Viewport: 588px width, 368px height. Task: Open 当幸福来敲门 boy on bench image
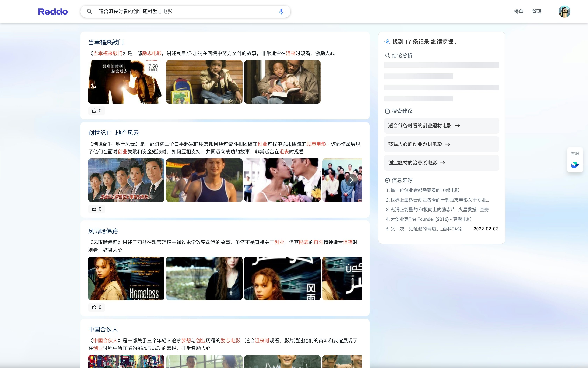(204, 82)
